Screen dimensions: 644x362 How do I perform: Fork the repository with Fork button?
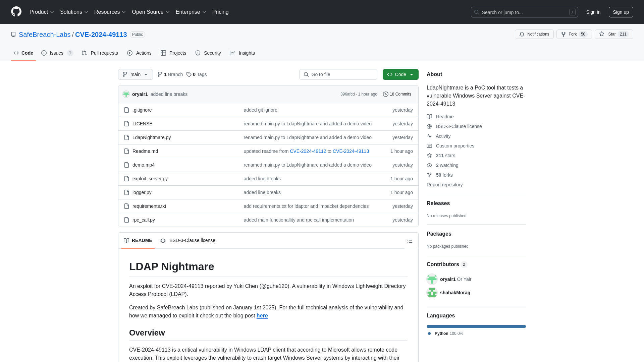[x=574, y=34]
